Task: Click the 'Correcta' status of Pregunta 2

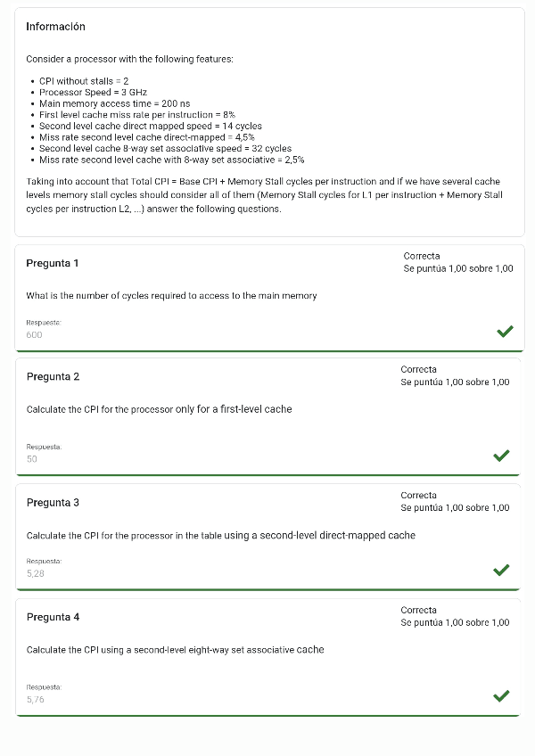Action: point(418,369)
